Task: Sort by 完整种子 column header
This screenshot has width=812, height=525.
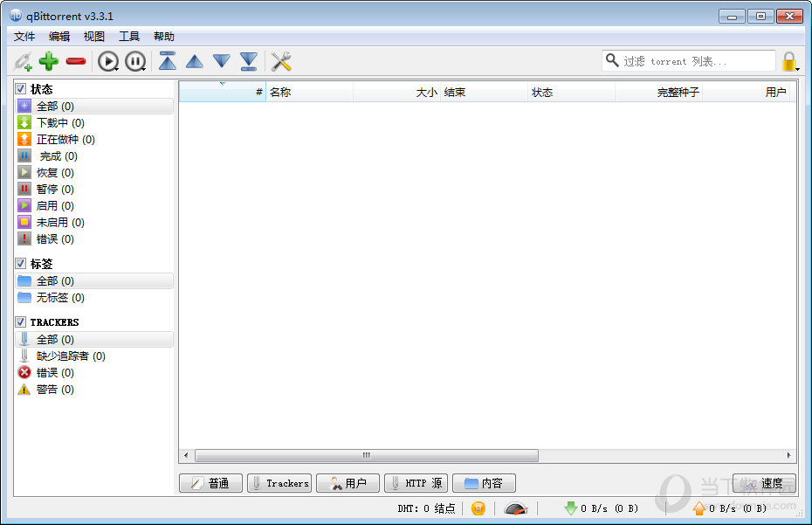Action: 658,93
